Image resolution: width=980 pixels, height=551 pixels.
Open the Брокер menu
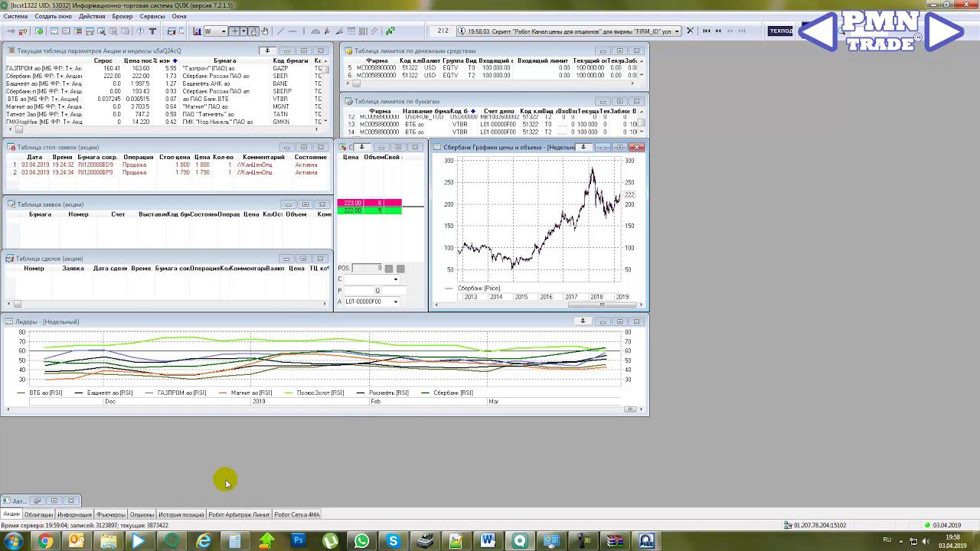(122, 16)
